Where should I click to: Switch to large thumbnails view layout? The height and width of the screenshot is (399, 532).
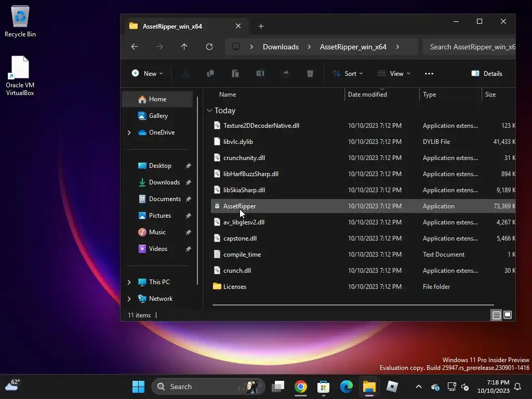(508, 315)
